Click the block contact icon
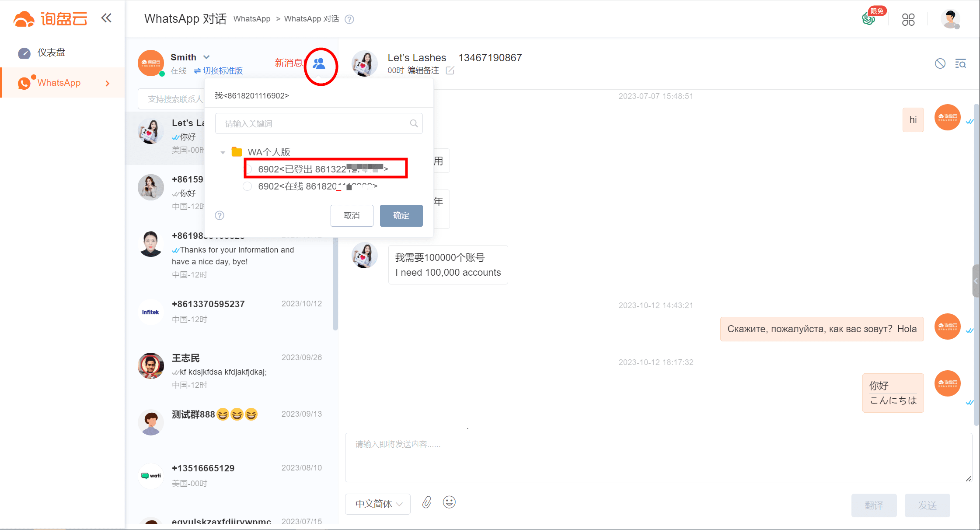Screen dimensions: 980x530 940,64
